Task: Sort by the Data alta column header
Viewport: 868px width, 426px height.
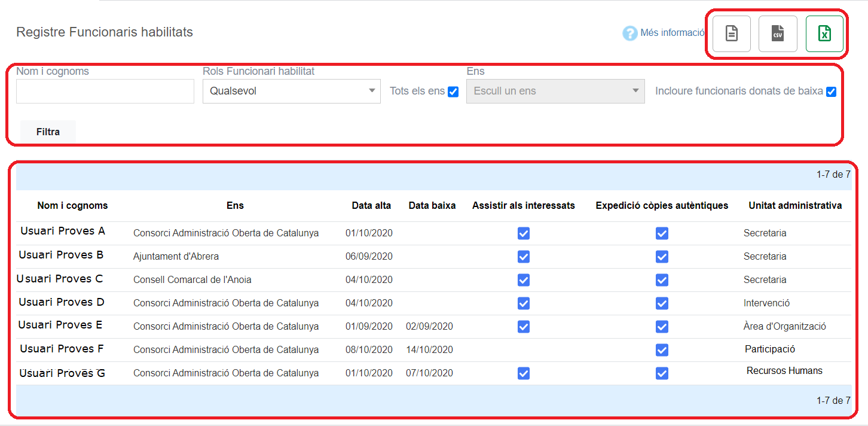Action: pyautogui.click(x=371, y=206)
